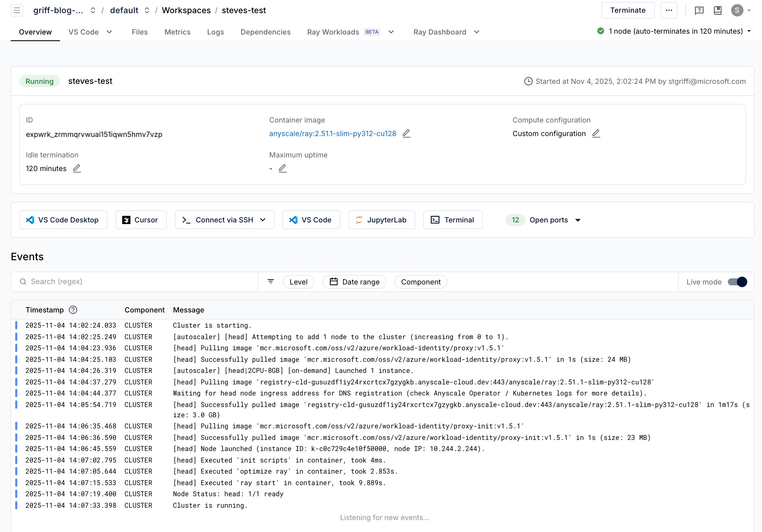Screen dimensions: 762x532
Task: Expand node auto-terminate status dropdown
Action: click(749, 31)
